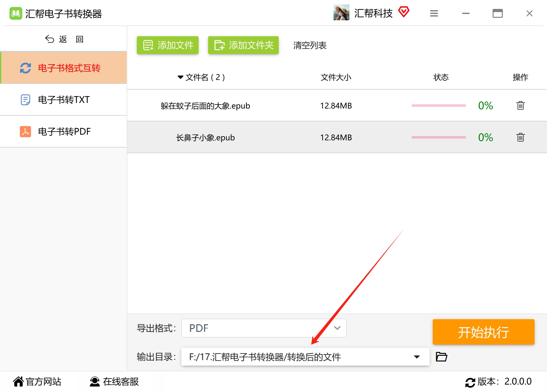Screen dimensions: 547x392
Task: Start conversion with 开始执行 button
Action: pos(483,332)
